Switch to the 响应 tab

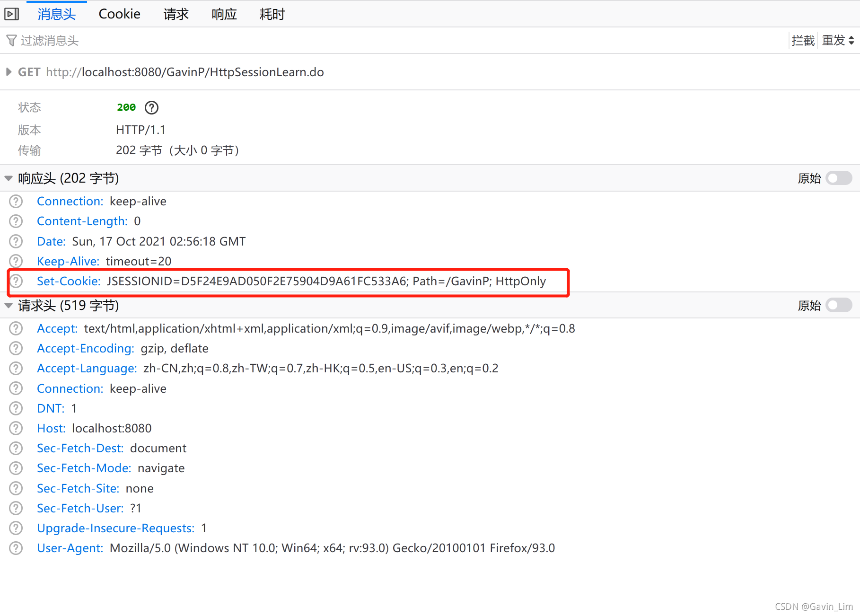click(224, 14)
